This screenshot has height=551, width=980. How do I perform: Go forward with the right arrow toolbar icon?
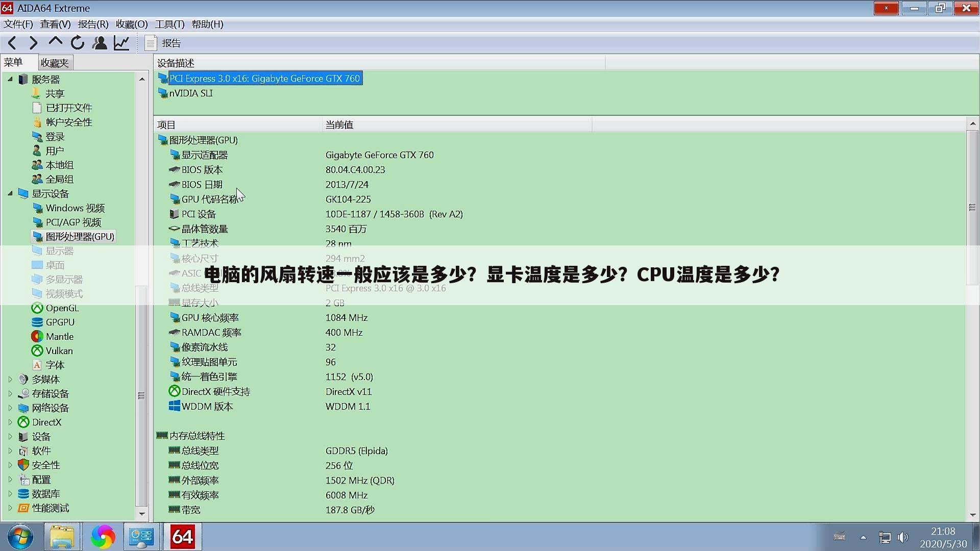pos(34,43)
